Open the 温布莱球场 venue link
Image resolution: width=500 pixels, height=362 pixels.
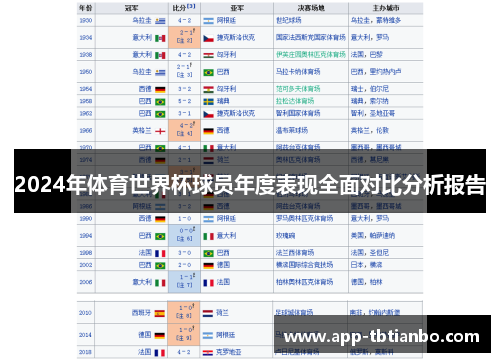tap(292, 130)
